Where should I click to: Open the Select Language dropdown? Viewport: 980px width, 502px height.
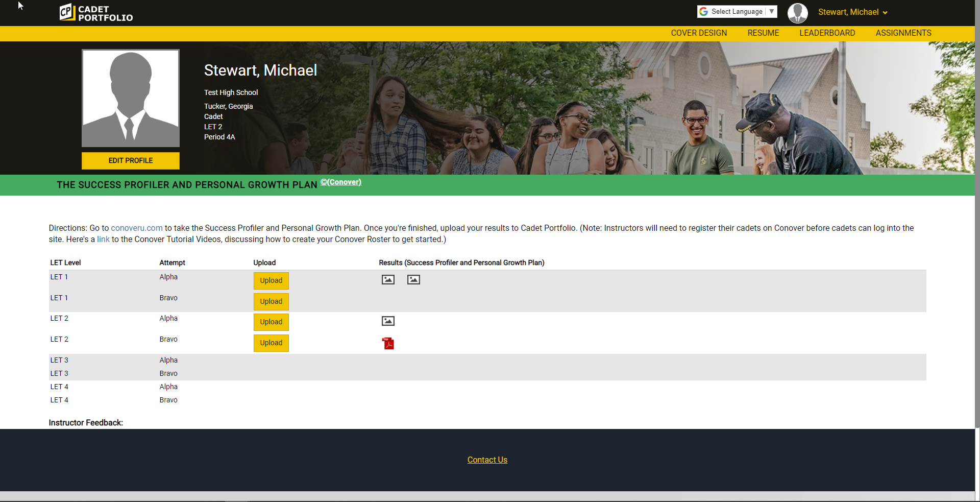737,11
